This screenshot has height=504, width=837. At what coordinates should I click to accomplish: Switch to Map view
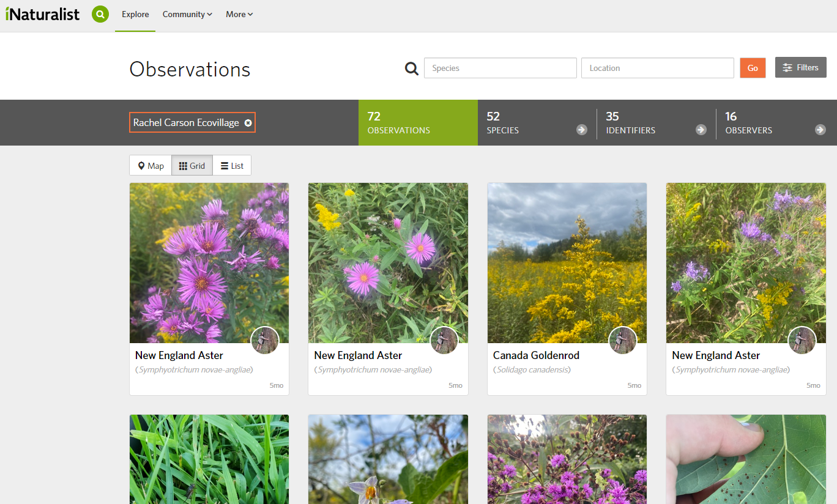point(151,166)
